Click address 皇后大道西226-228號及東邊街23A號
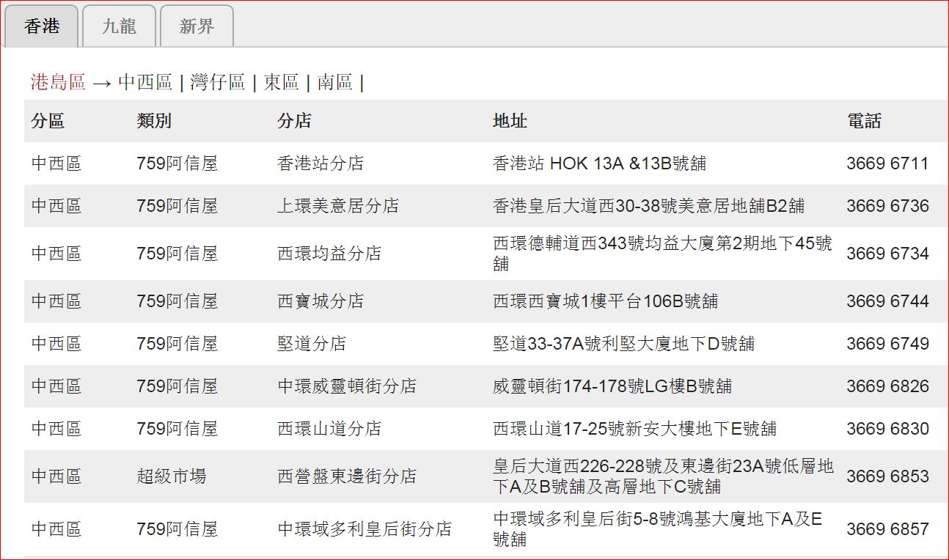949x560 pixels. tap(664, 476)
